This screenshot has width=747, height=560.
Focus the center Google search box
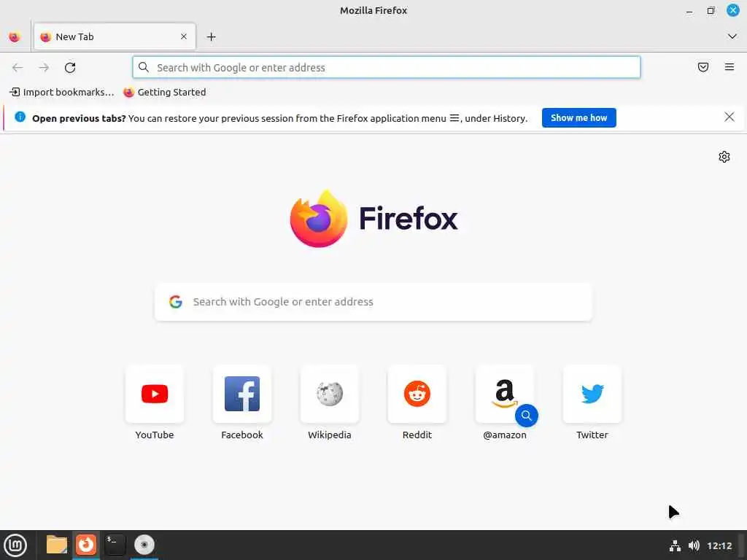373,302
